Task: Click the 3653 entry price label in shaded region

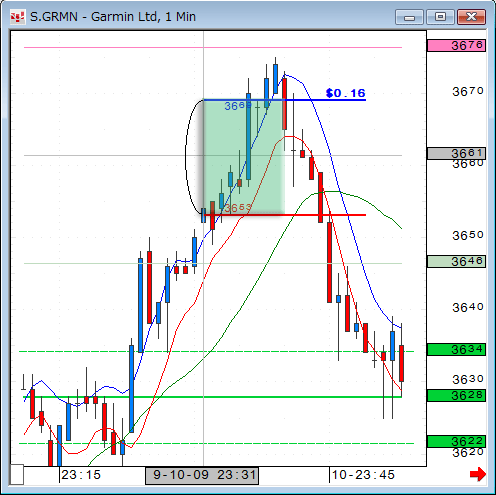Action: tap(238, 208)
